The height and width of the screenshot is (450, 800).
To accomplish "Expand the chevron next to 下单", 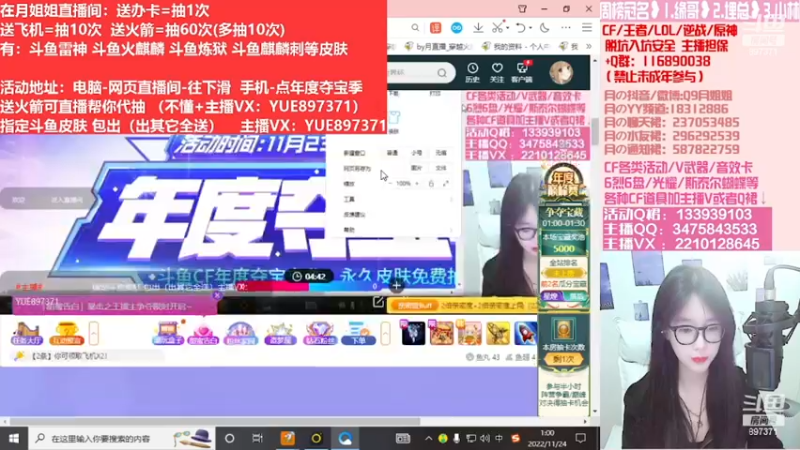I will point(386,333).
